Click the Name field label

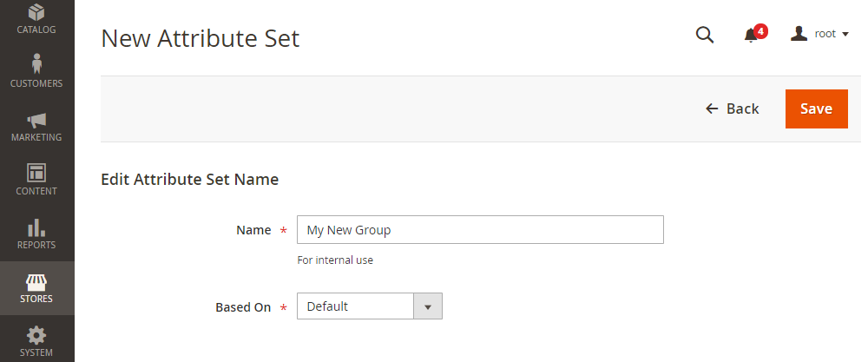point(253,230)
